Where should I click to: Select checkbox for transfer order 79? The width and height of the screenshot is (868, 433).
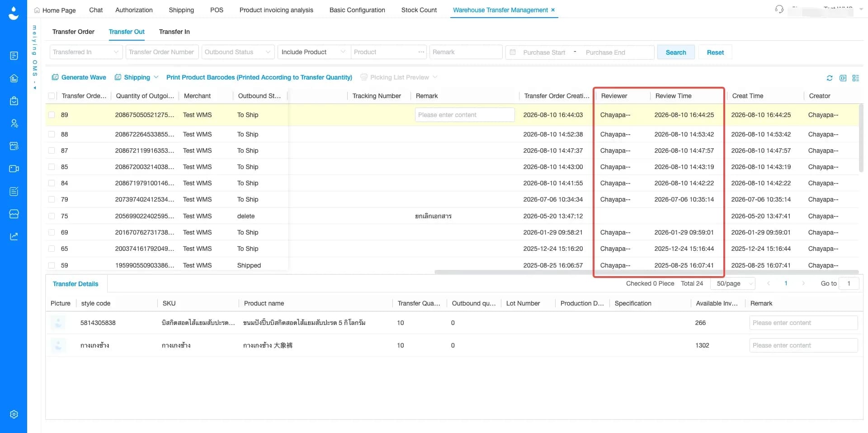[52, 199]
